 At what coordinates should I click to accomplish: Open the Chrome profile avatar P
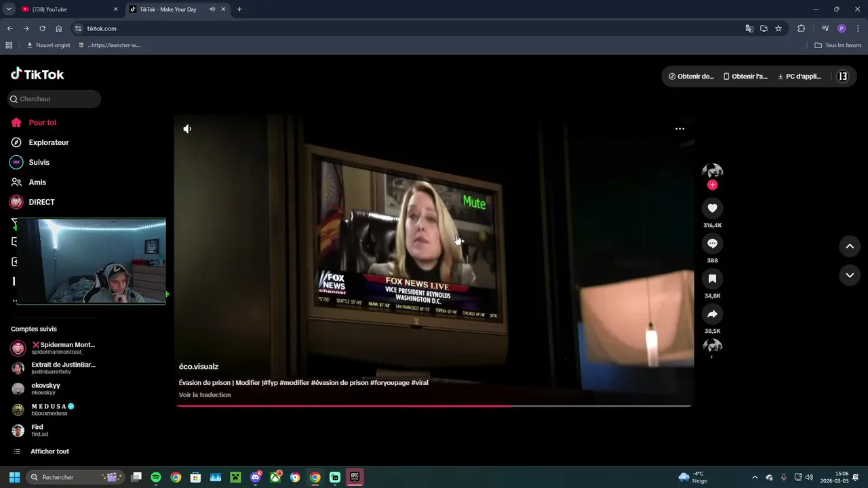tap(842, 28)
